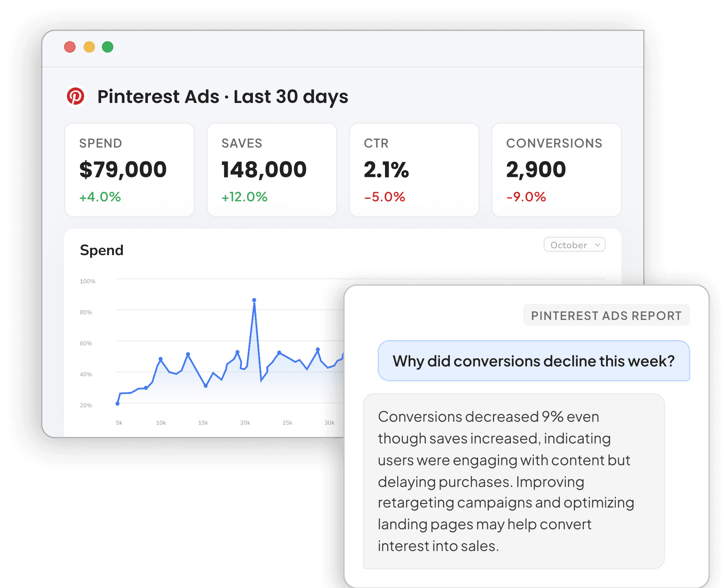
Task: Select the CTR 2.1% metric card
Action: click(x=414, y=170)
